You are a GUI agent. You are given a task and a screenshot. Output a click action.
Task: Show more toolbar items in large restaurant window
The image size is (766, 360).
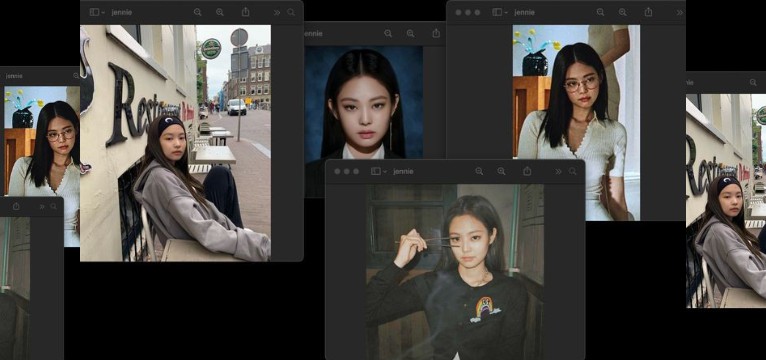[277, 12]
